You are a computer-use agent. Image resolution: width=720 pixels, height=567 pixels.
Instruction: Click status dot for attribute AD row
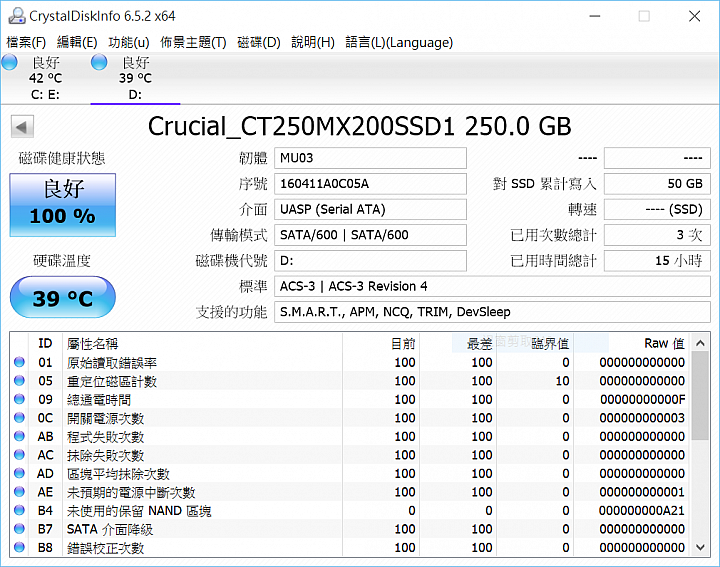pyautogui.click(x=19, y=473)
